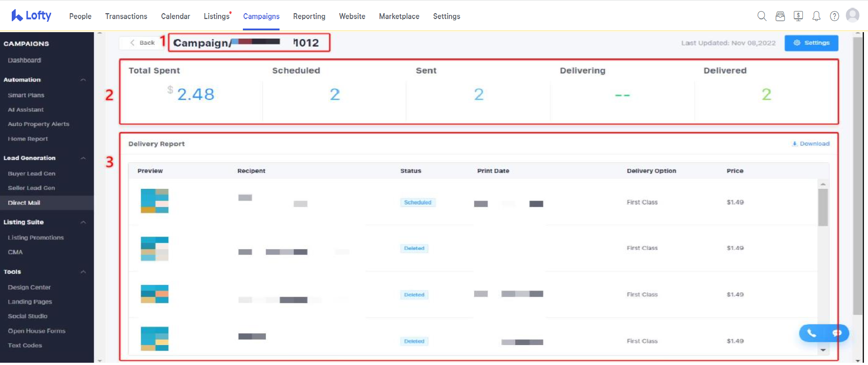Viewport: 868px width, 365px height.
Task: Open the Calendar menu
Action: pyautogui.click(x=175, y=16)
